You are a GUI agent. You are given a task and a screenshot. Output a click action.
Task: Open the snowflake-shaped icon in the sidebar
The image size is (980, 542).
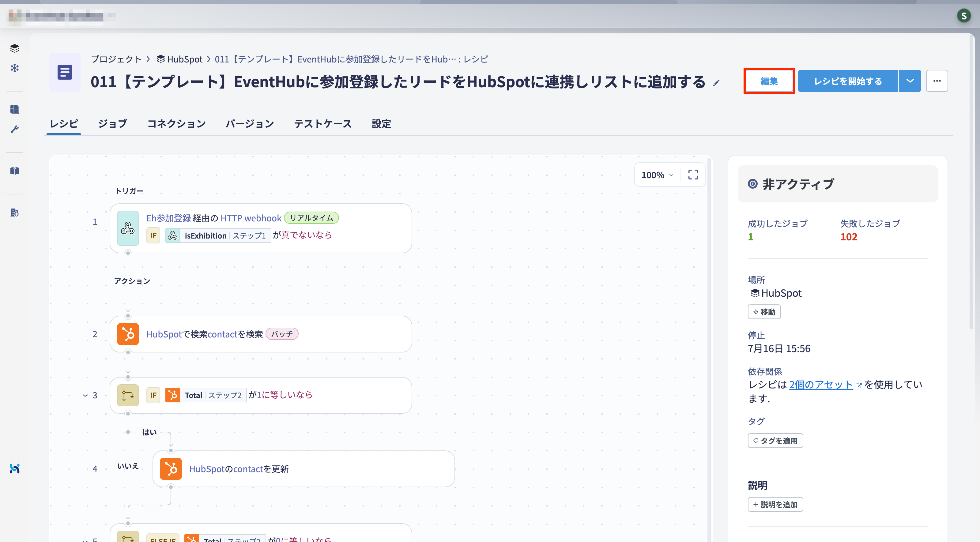[14, 68]
